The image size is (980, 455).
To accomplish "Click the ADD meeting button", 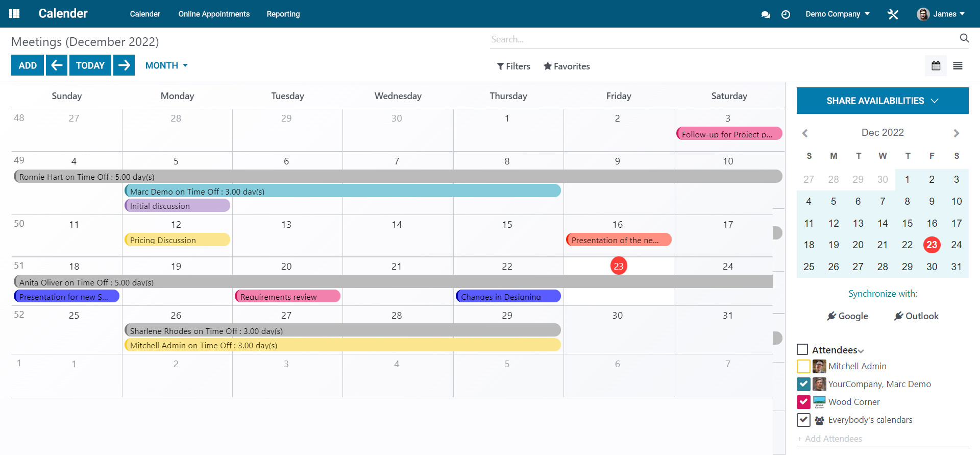I will point(28,65).
